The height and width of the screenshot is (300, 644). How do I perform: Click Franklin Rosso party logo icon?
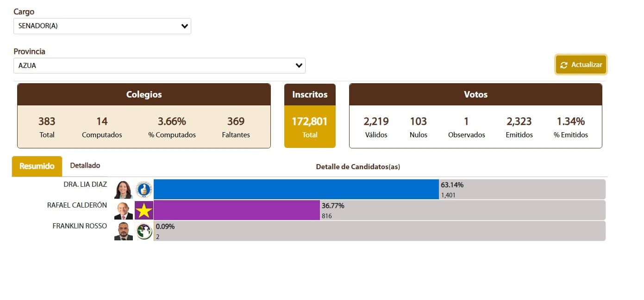click(144, 231)
